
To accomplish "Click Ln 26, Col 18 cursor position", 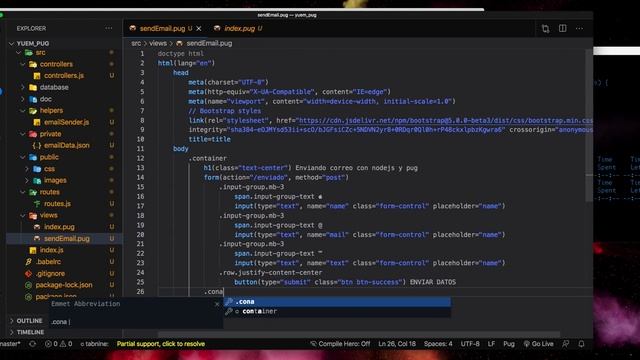I will (397, 344).
